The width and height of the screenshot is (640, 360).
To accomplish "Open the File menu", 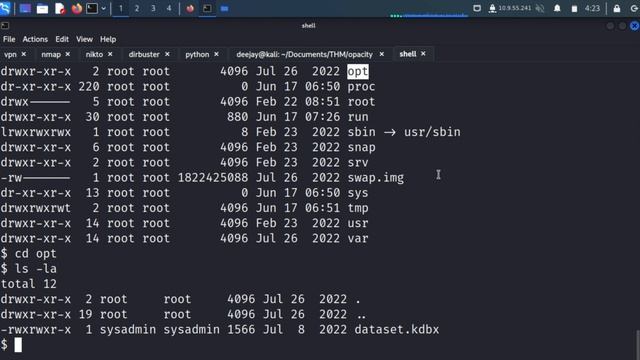I will (9, 39).
